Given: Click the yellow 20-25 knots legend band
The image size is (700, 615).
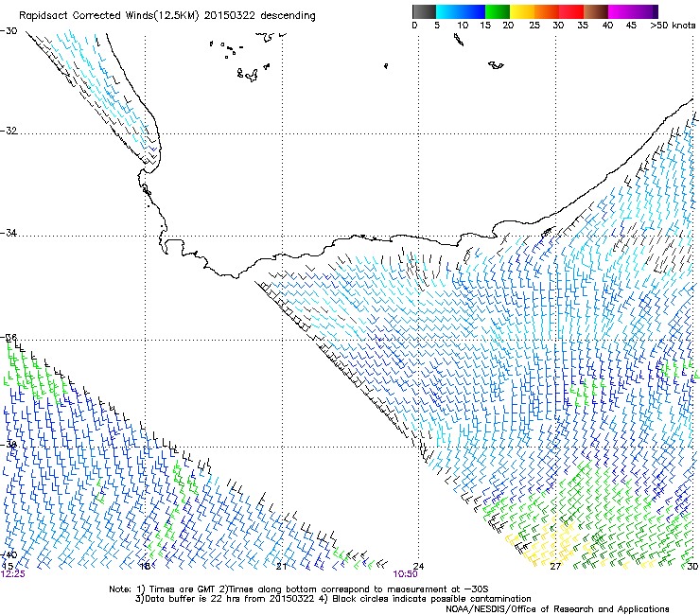Looking at the screenshot, I should click(x=522, y=11).
